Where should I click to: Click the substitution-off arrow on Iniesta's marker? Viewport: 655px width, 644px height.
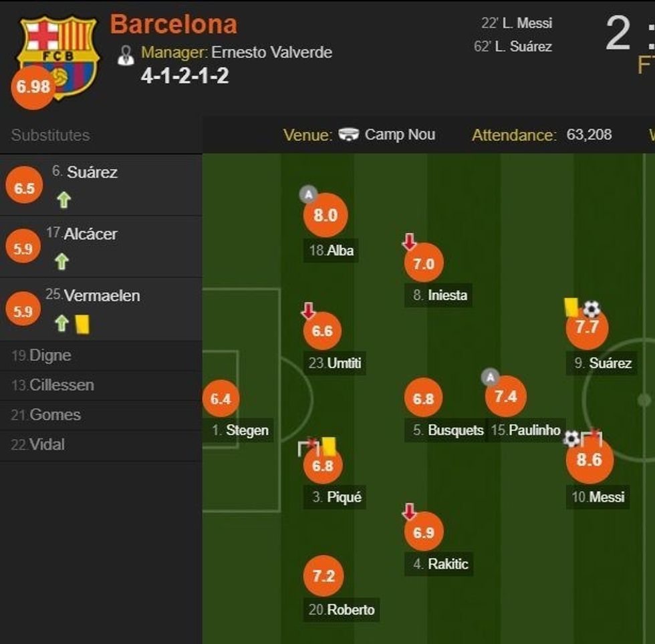click(408, 238)
